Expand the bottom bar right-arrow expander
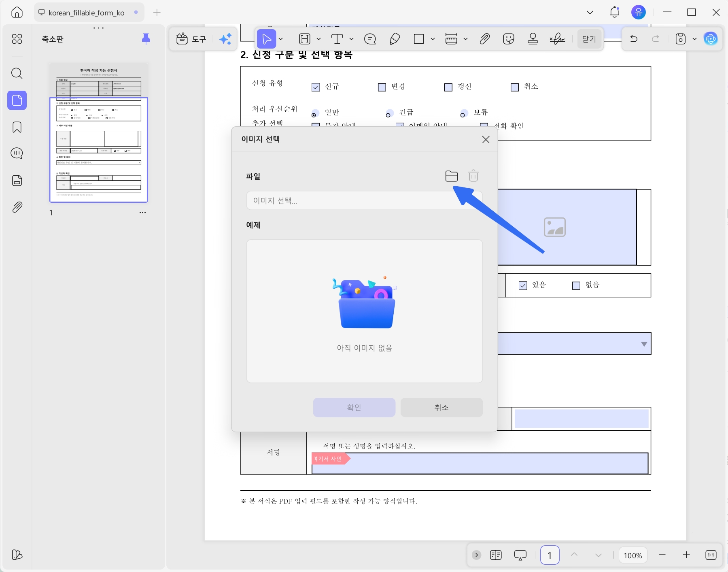The image size is (728, 572). [x=477, y=555]
